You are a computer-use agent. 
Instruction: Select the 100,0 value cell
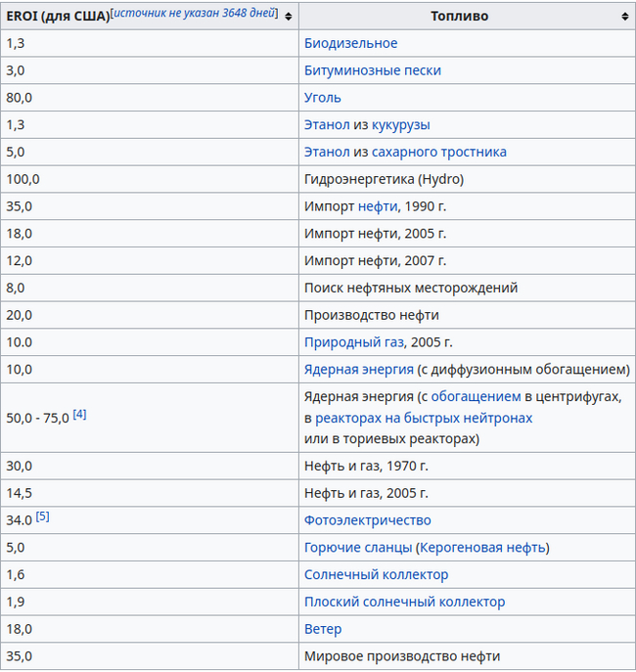[150, 179]
